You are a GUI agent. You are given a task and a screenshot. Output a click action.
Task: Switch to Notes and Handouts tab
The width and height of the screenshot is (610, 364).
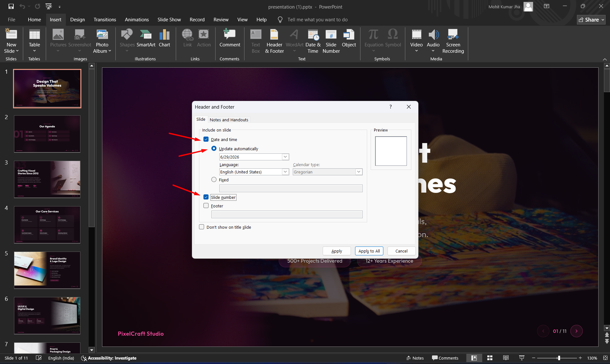pos(229,120)
